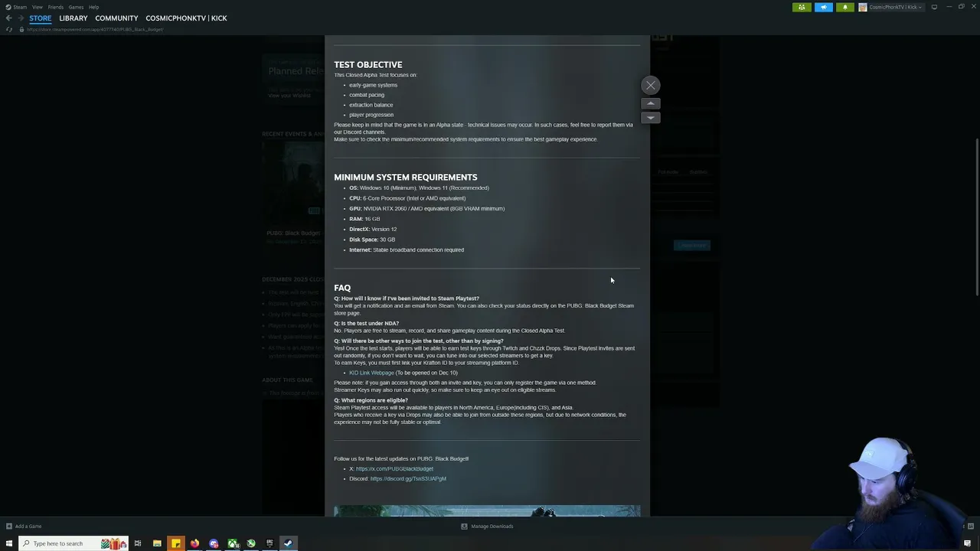Click the TEST OBJECTIVE heading
This screenshot has height=551, width=980.
click(x=367, y=65)
